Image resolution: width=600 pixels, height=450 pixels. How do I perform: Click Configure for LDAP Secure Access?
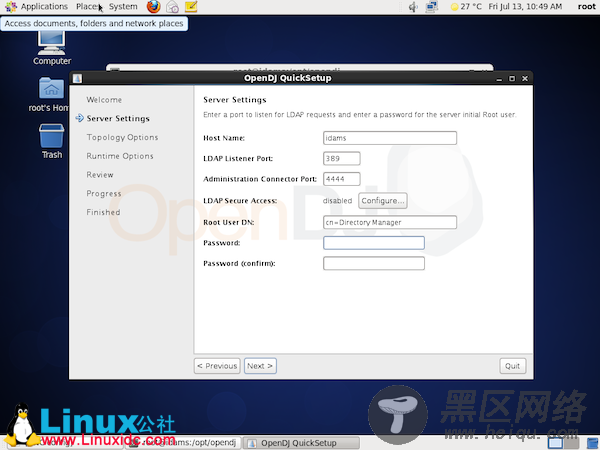tap(383, 201)
